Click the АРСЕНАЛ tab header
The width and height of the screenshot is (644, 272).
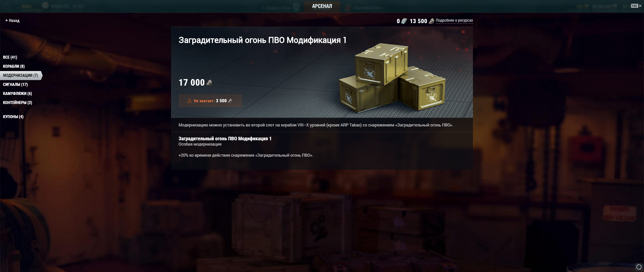point(322,6)
